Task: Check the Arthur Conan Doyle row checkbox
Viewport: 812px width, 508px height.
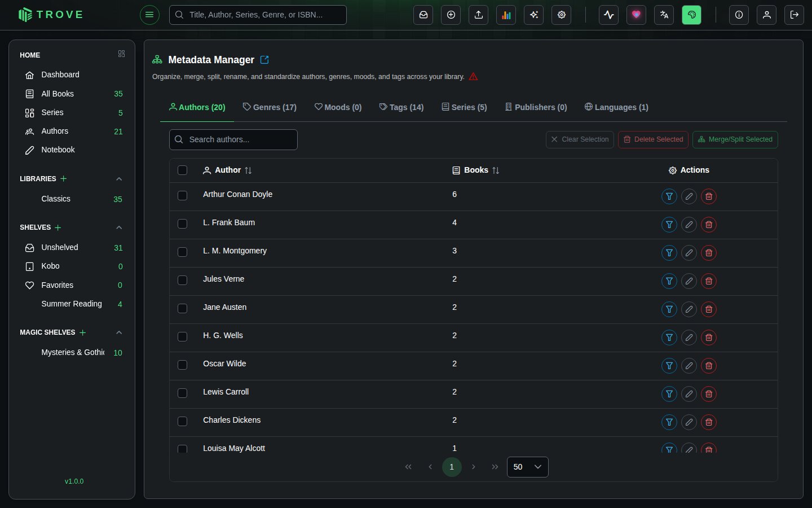Action: [182, 195]
